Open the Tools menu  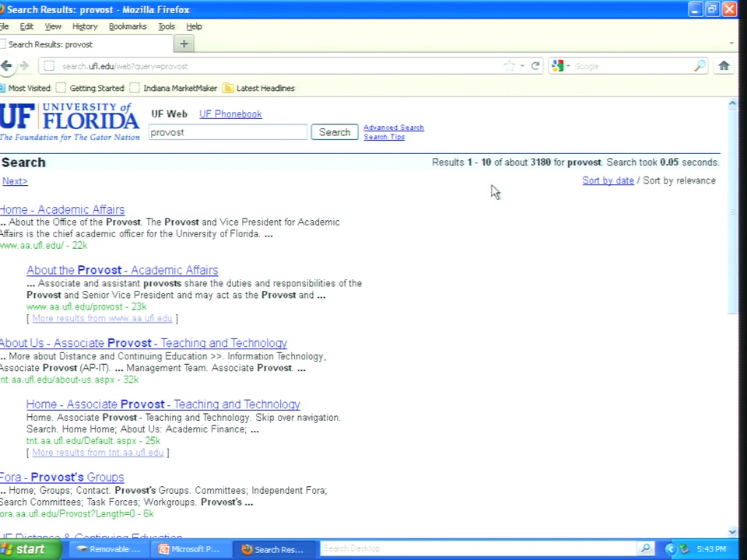pos(167,26)
